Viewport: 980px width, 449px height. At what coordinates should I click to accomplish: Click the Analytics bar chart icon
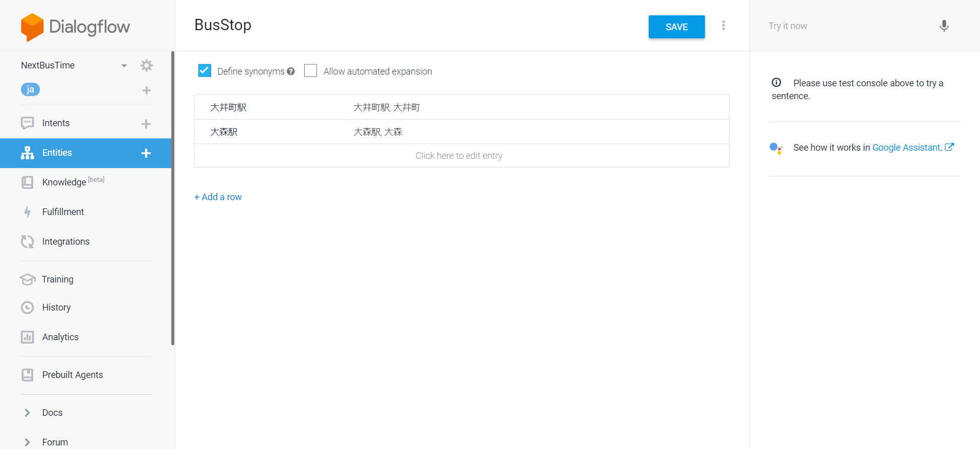point(28,337)
